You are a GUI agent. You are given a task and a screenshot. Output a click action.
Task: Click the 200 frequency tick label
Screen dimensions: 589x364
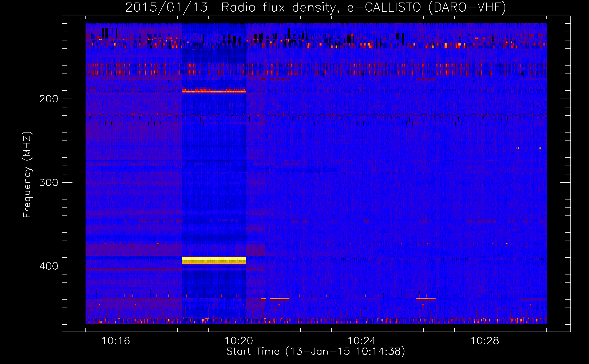pos(49,99)
